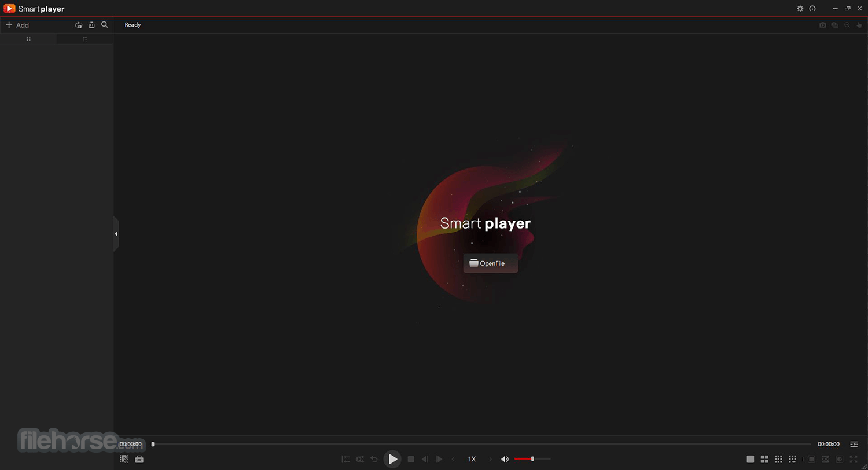Click the Ready status text

(x=133, y=25)
